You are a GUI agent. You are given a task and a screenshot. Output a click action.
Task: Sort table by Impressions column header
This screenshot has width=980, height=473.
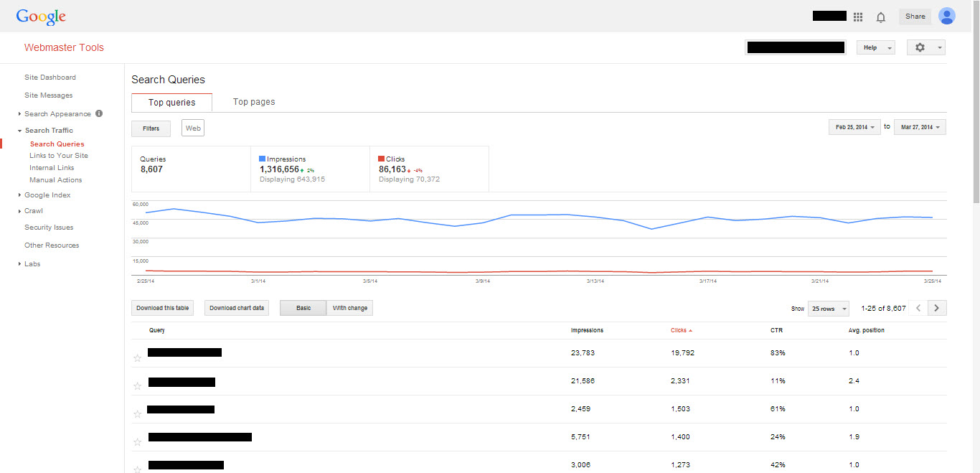(x=587, y=330)
